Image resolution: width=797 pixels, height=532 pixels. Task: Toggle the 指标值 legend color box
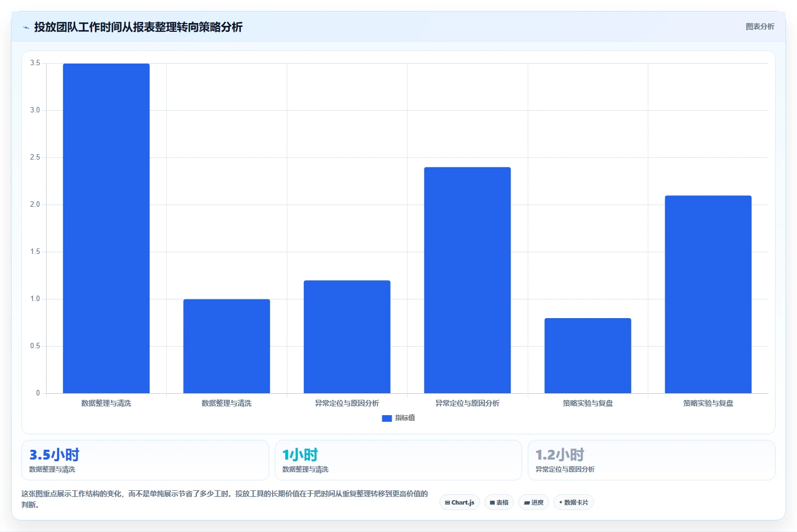[x=387, y=418]
